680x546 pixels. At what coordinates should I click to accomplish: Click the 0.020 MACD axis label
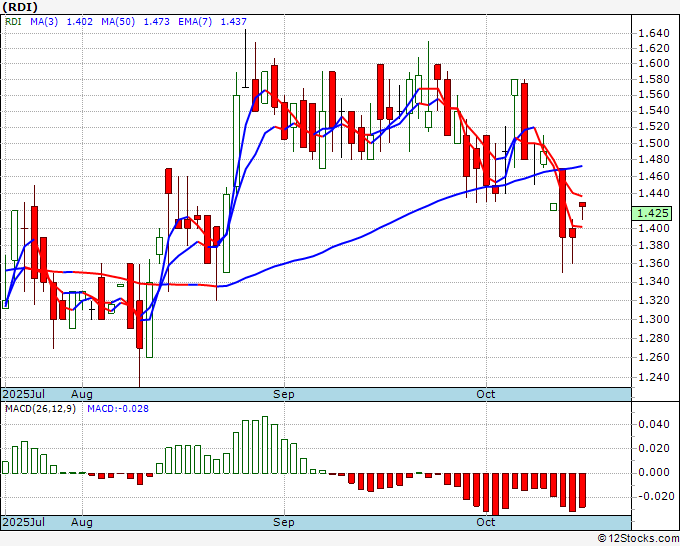click(654, 448)
